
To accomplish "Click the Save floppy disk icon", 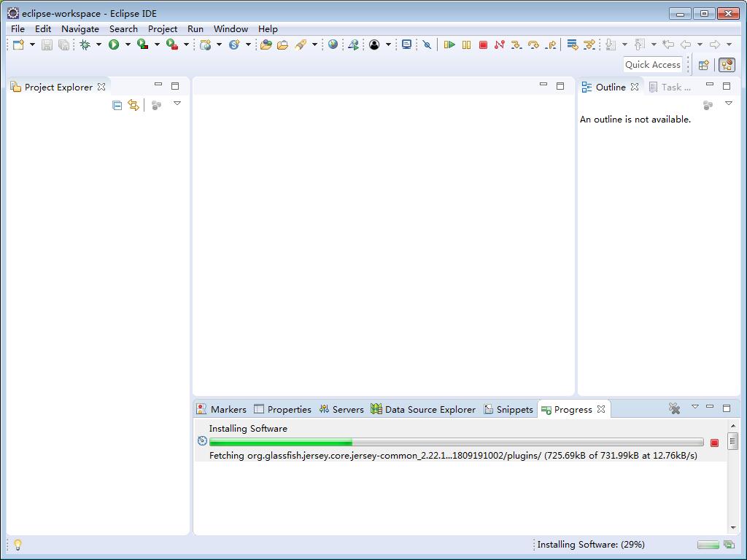I will point(47,44).
